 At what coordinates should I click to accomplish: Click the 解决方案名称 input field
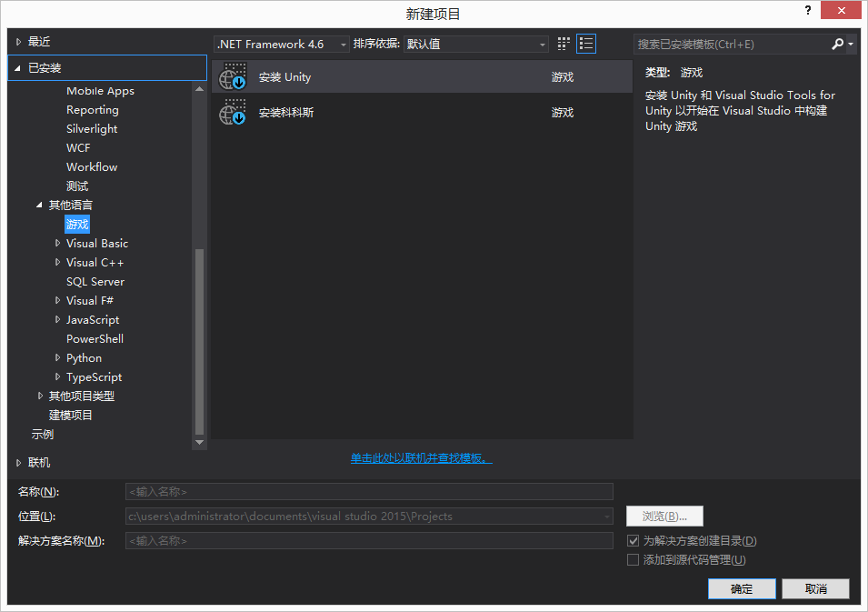[369, 540]
